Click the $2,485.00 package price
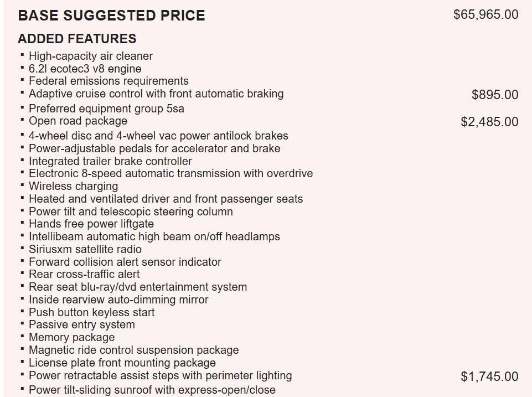Image resolution: width=532 pixels, height=397 pixels. [x=489, y=122]
